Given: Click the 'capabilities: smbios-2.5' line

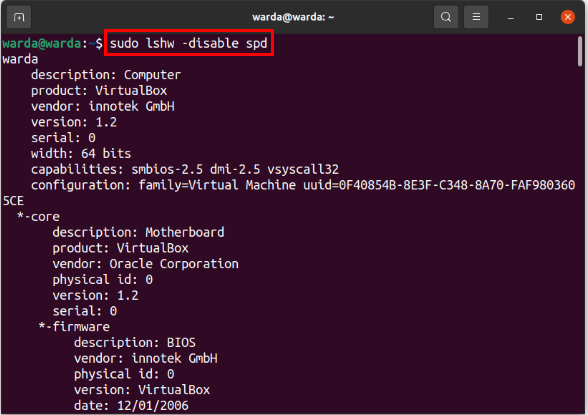Looking at the screenshot, I should [x=185, y=169].
